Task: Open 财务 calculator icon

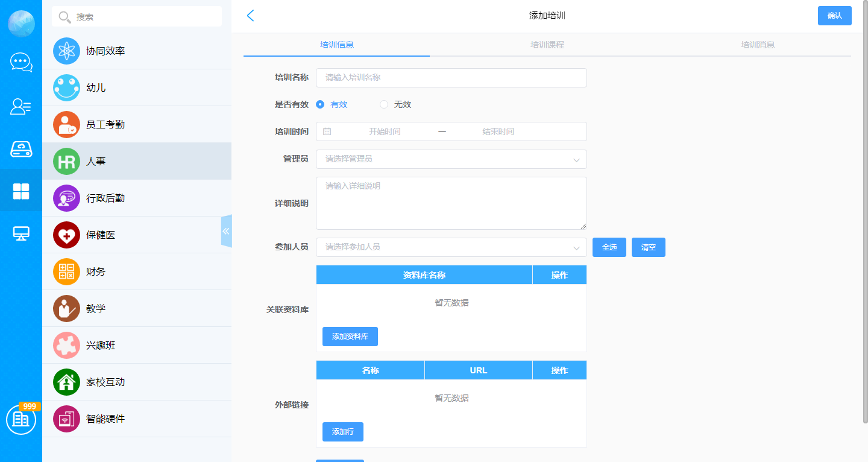Action: (x=66, y=272)
